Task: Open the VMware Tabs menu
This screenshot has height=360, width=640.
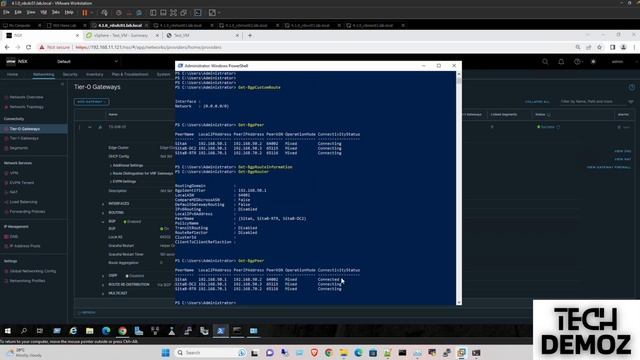Action: [x=56, y=12]
